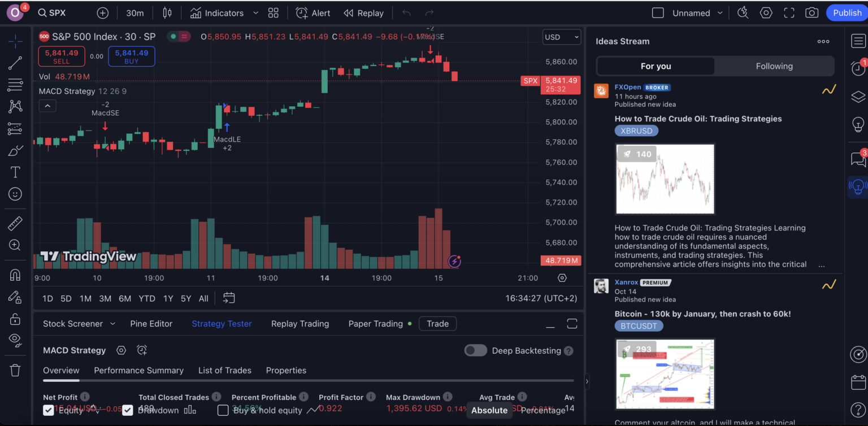The height and width of the screenshot is (426, 868).
Task: Click the blue Publish button
Action: [x=847, y=13]
